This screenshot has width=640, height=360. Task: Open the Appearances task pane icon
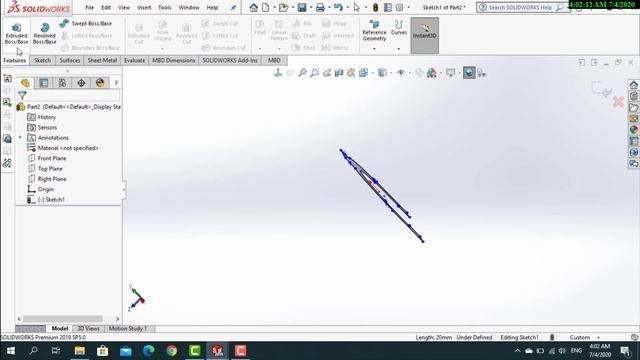[x=633, y=129]
